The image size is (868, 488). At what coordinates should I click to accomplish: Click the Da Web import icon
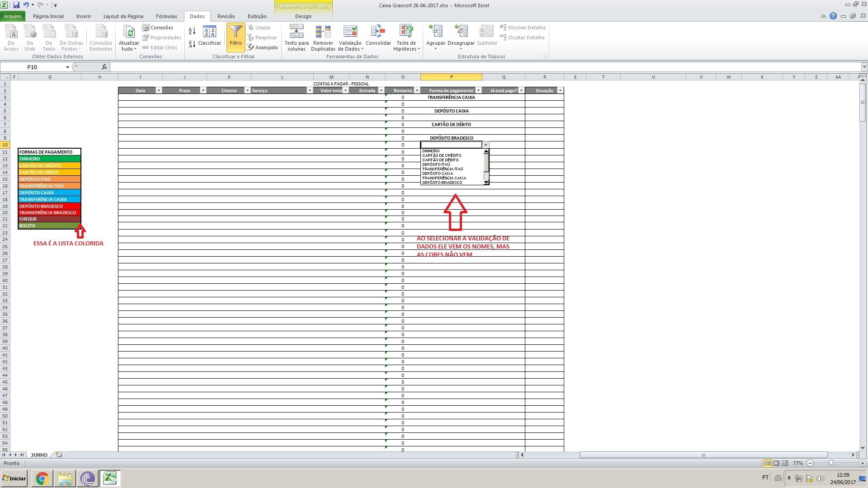pos(30,38)
